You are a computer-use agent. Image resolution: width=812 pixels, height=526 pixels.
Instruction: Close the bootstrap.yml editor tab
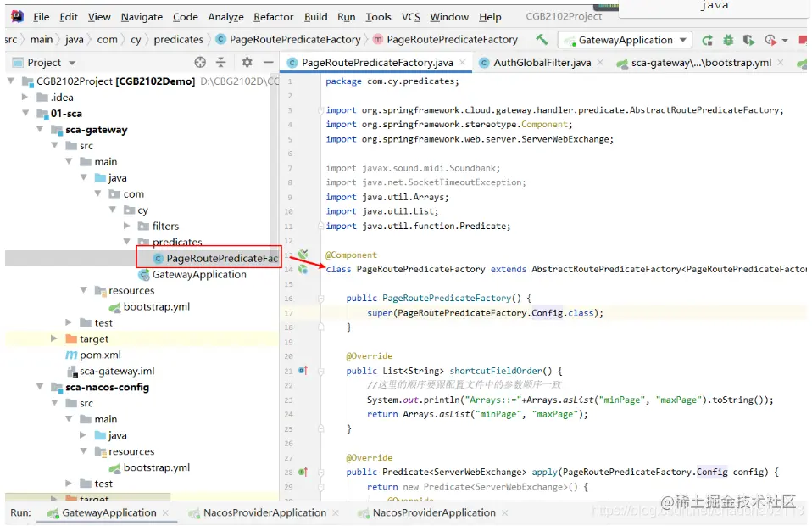781,62
